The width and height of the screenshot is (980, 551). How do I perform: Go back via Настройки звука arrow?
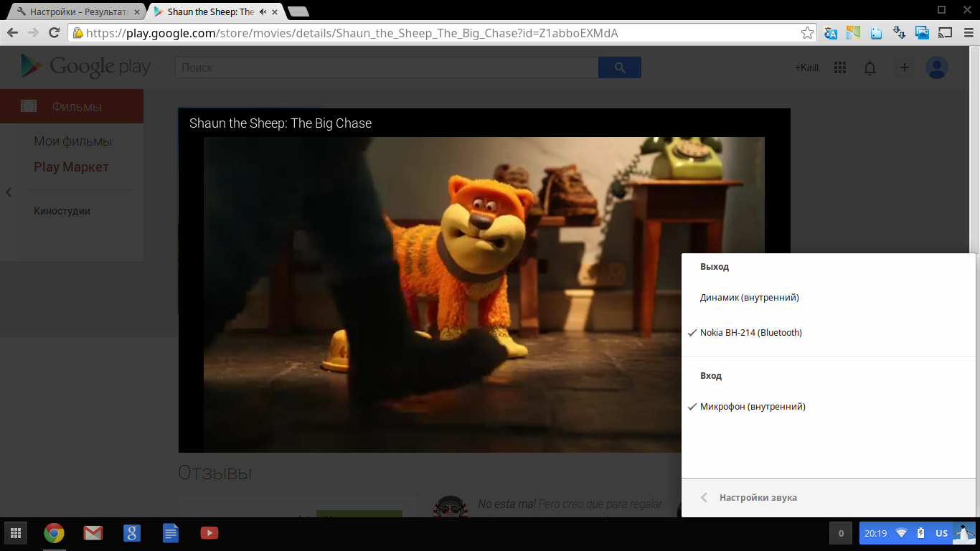coord(705,498)
